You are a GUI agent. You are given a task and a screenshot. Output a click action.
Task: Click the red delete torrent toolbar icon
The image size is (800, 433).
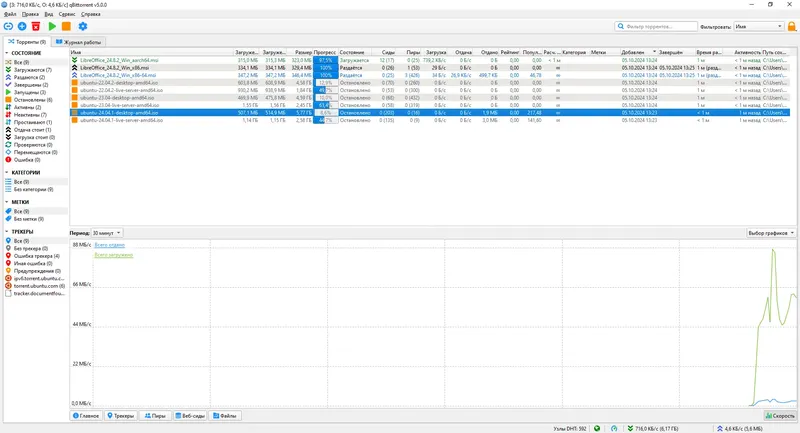(36, 26)
